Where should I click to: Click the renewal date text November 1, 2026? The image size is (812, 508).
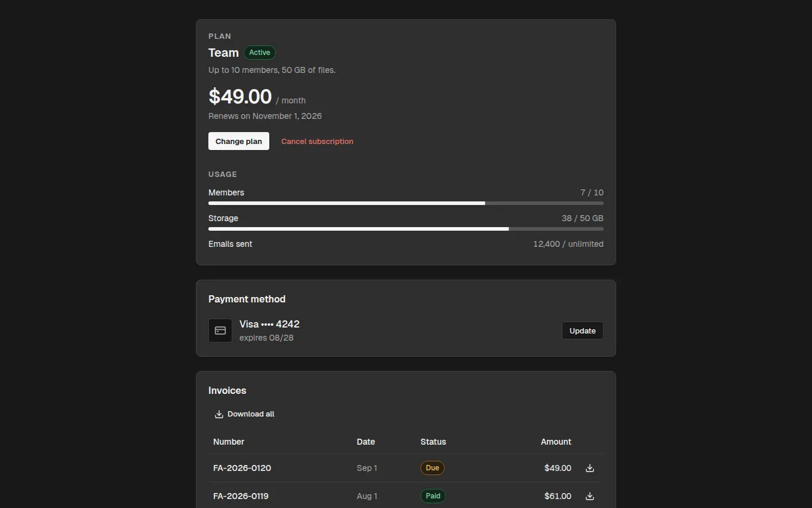pos(287,116)
